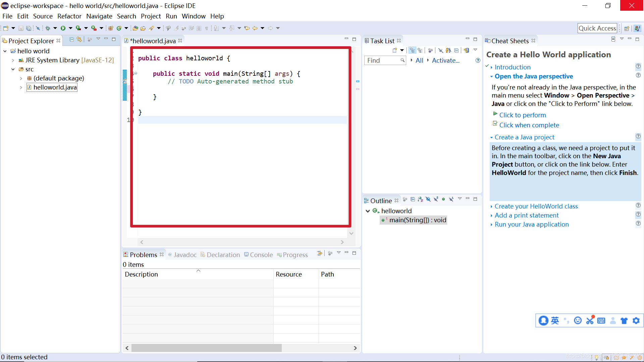
Task: Toggle Hide Fields in the Outline toolbar
Action: click(x=428, y=199)
